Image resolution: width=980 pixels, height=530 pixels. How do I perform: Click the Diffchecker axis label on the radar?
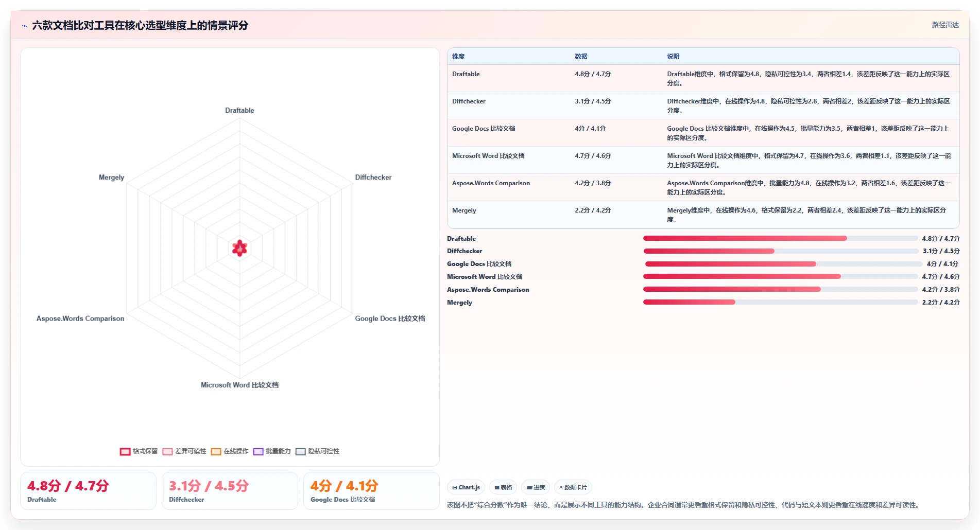tap(373, 177)
